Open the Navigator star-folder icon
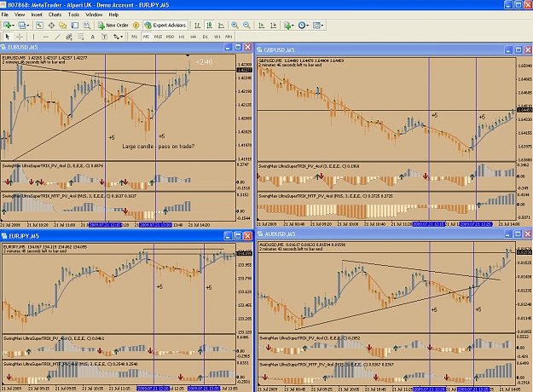This screenshot has height=392, width=533. tap(63, 25)
